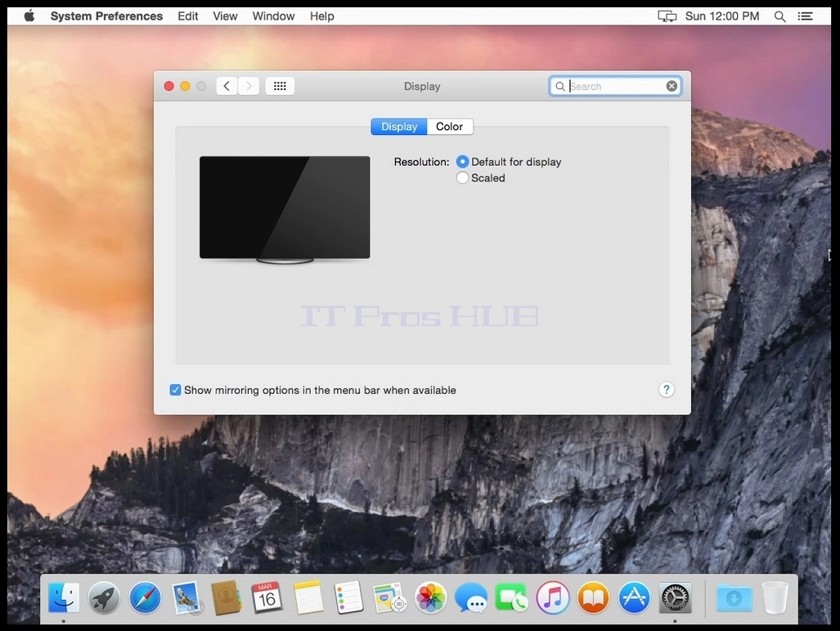Switch to the Color tab
840x631 pixels.
pyautogui.click(x=449, y=127)
